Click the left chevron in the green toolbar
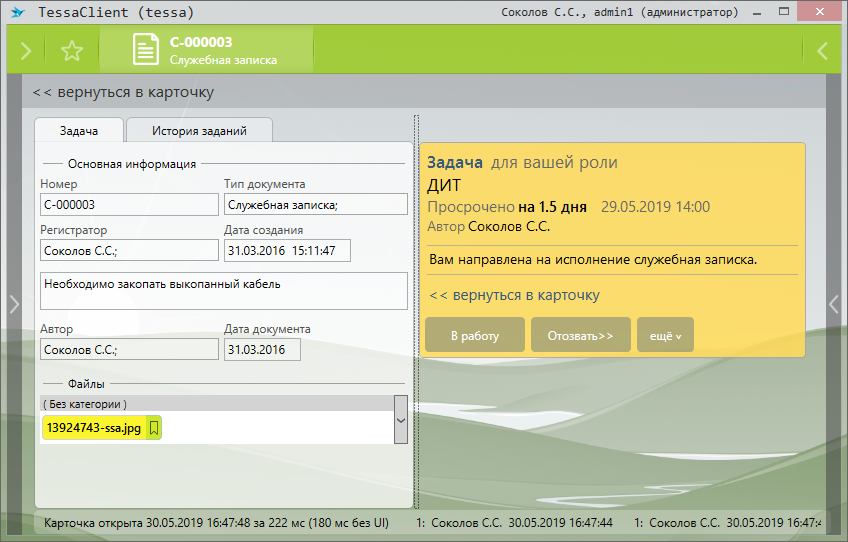848x542 pixels. pyautogui.click(x=822, y=51)
